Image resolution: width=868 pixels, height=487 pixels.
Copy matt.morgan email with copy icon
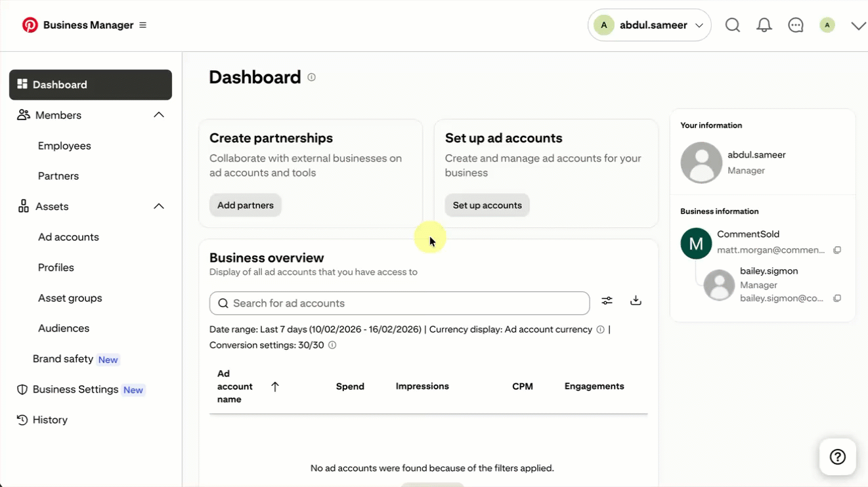(837, 250)
